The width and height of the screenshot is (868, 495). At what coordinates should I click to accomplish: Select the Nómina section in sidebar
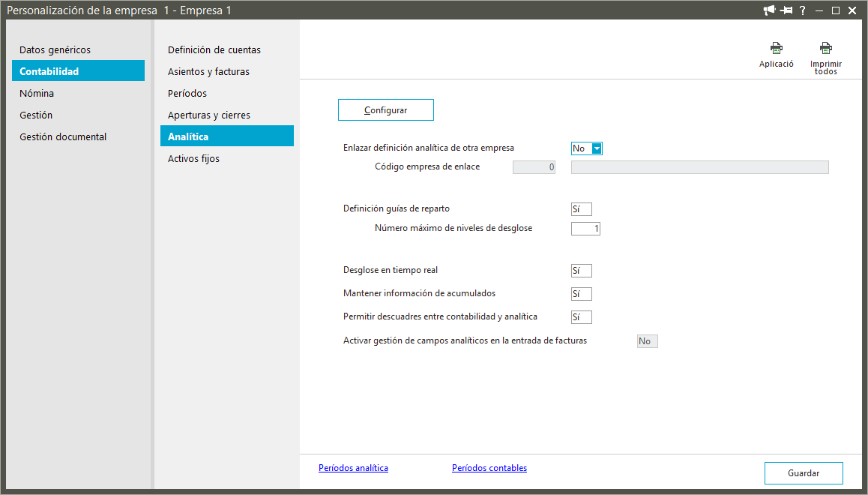pos(37,94)
